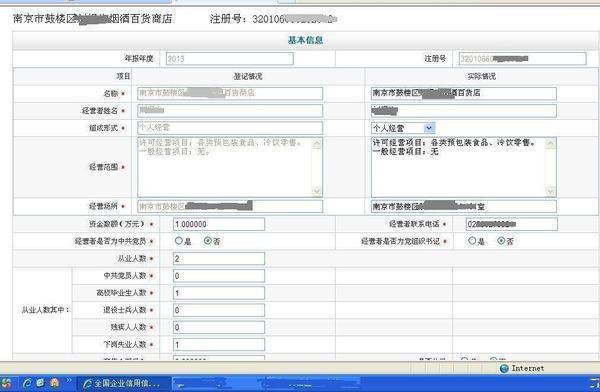The width and height of the screenshot is (600, 392).
Task: Click the registered 经营者姓名 field
Action: pos(230,111)
